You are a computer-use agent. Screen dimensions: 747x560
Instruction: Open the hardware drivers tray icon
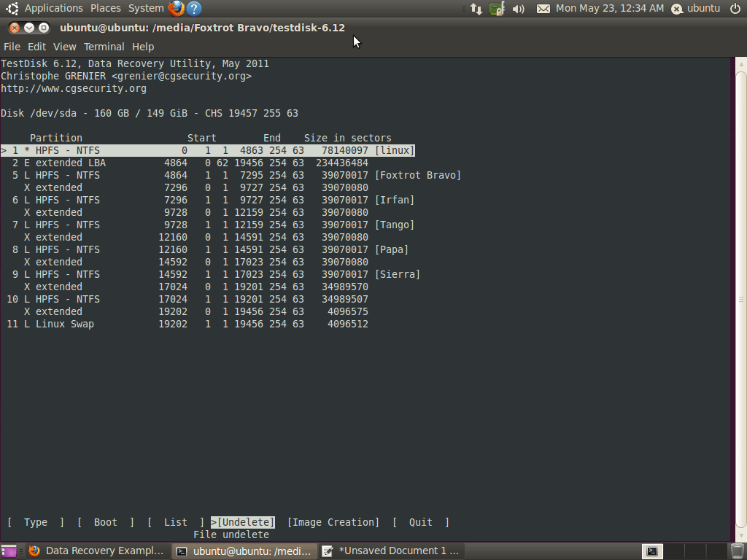point(496,9)
